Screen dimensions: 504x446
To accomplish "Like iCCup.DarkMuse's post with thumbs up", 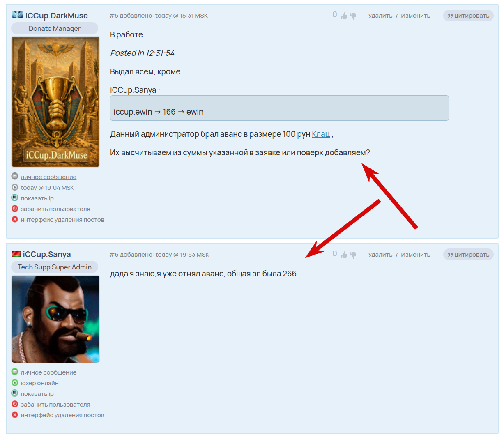I will (x=344, y=16).
